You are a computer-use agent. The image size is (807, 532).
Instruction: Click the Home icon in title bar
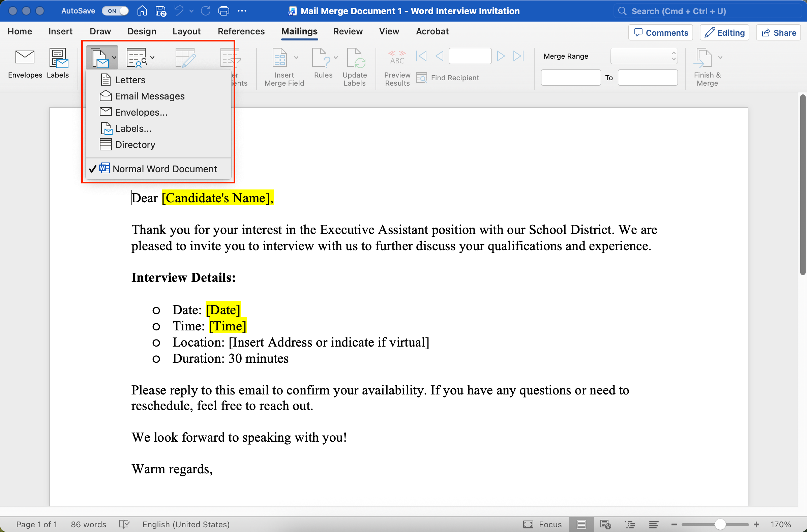[x=142, y=11]
